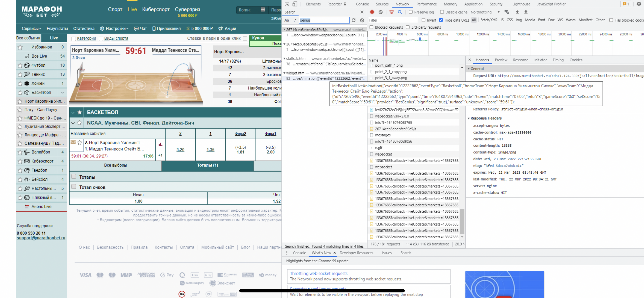
Task: Activate the DevTools element inspector icon
Action: point(287,4)
